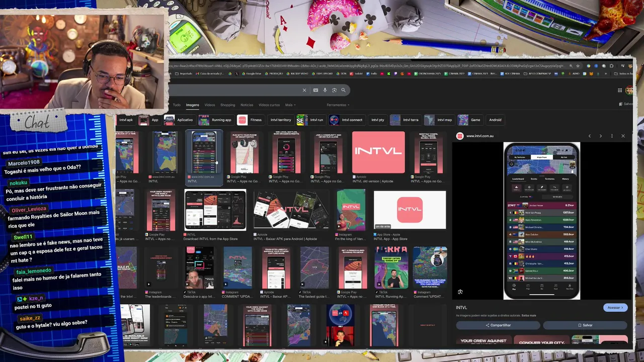Click the Google search input box
The height and width of the screenshot is (362, 644).
234,90
